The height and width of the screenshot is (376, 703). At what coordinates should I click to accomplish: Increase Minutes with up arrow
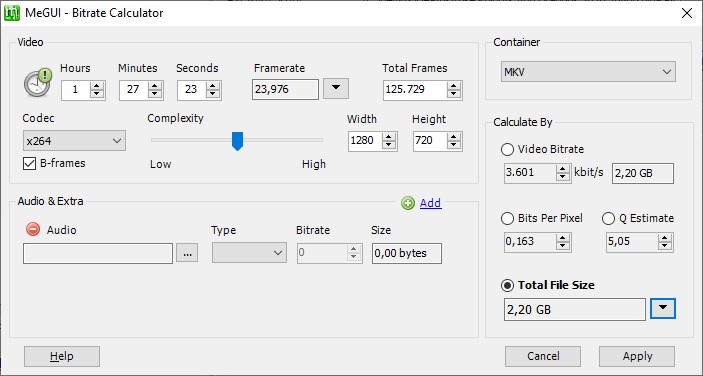pyautogui.click(x=155, y=85)
